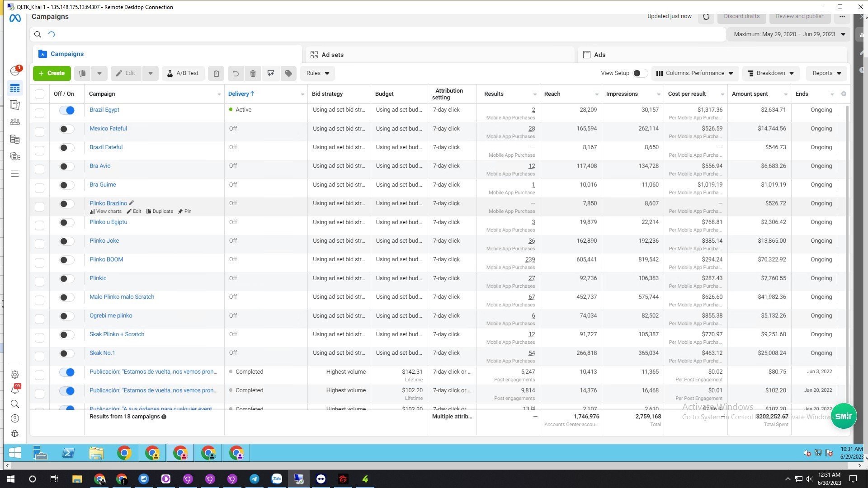
Task: Open Account overview icon with notification badge
Action: point(15,71)
